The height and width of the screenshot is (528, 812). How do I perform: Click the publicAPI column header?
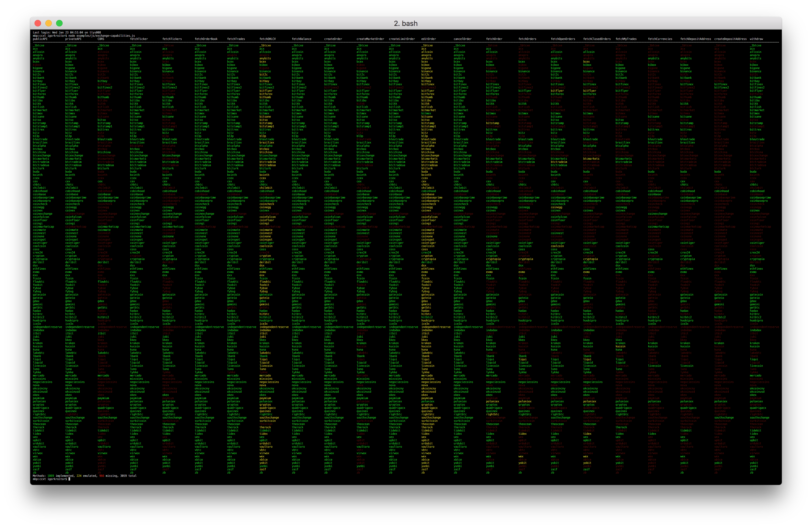[x=40, y=39]
